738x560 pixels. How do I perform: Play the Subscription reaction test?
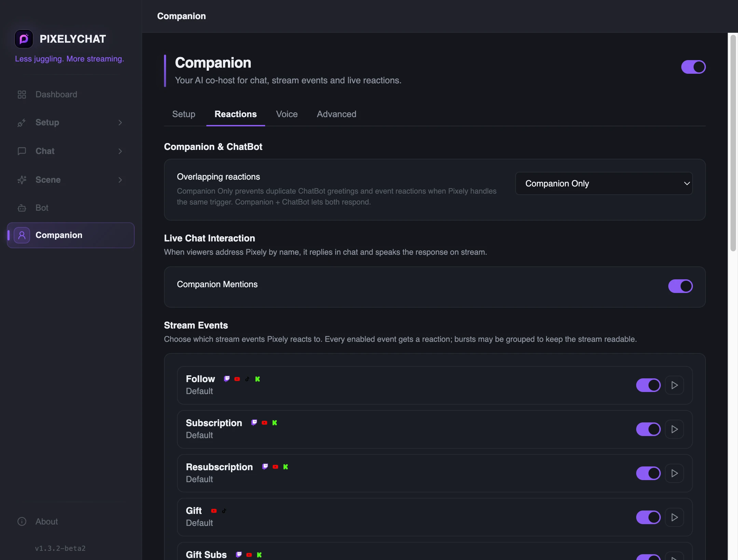coord(674,429)
